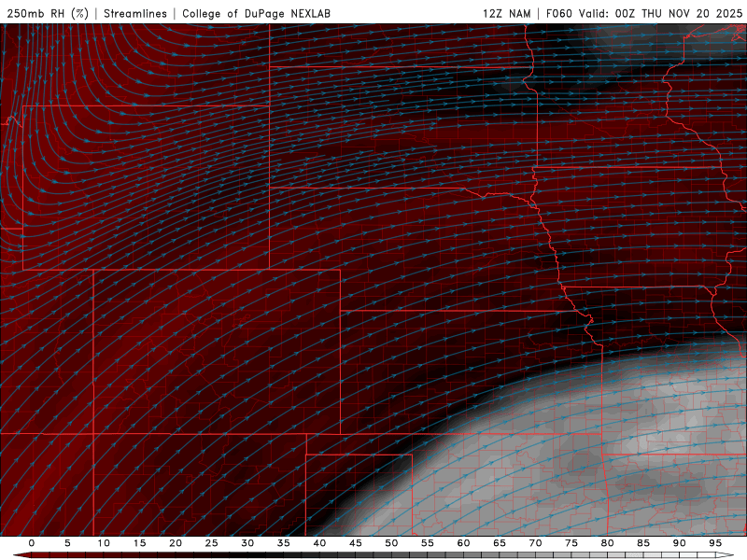
Task: Click the '60' colorbar scale label
Action: coord(463,543)
